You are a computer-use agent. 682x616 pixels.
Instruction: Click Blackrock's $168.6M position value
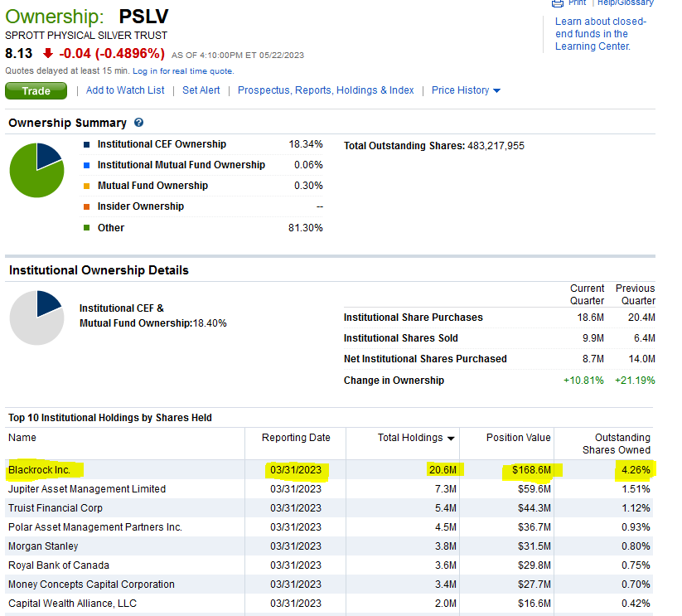coord(531,470)
